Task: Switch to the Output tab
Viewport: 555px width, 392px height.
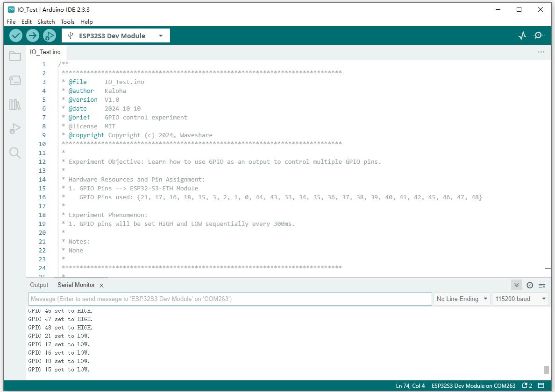Action: point(39,285)
